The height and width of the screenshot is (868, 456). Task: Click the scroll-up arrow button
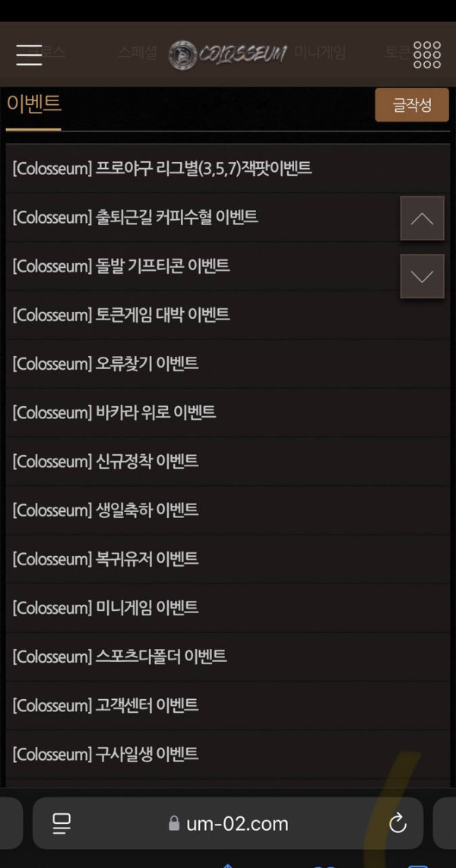[423, 218]
